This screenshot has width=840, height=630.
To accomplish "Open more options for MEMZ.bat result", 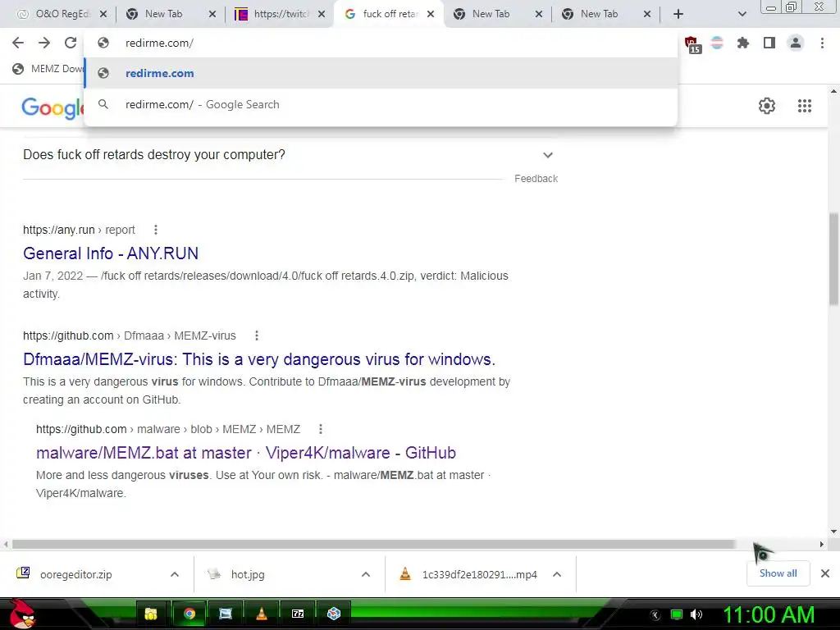I will coord(321,429).
